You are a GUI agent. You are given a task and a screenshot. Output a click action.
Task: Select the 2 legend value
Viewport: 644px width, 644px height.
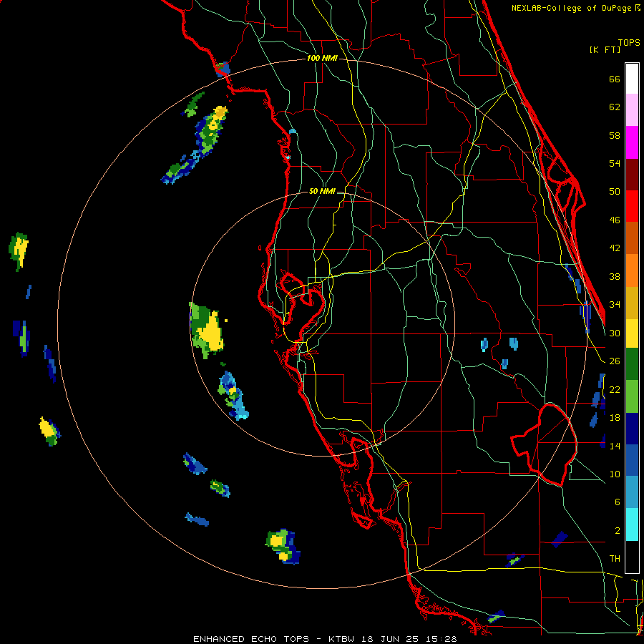tap(617, 531)
